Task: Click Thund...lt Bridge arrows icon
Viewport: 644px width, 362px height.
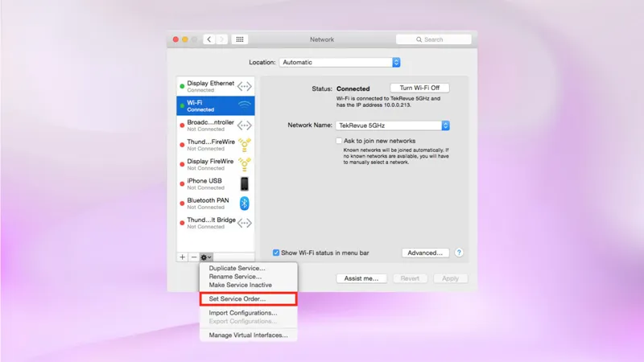Action: pos(245,223)
